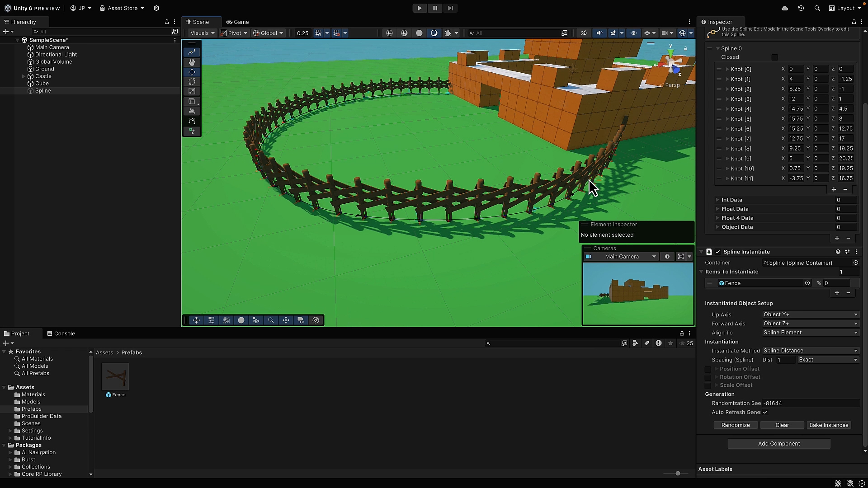Enable Position Offset in Instantiated Object Setup

coord(708,369)
